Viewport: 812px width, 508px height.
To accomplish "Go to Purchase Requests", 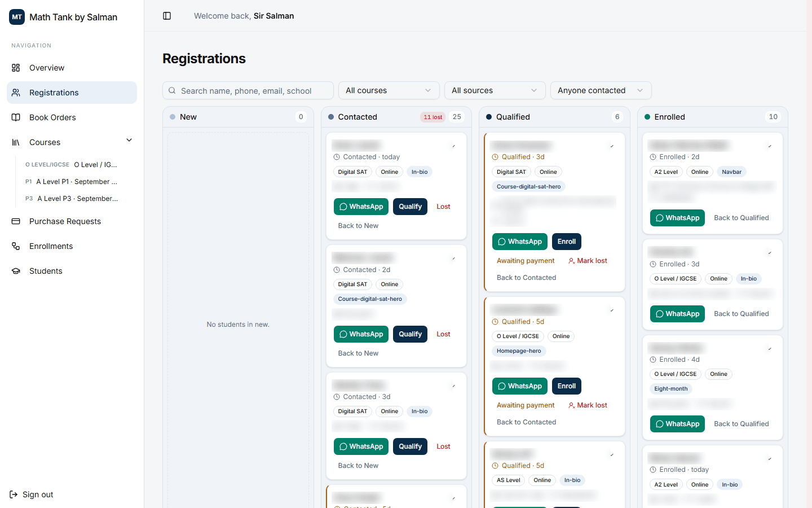I will tap(72, 221).
